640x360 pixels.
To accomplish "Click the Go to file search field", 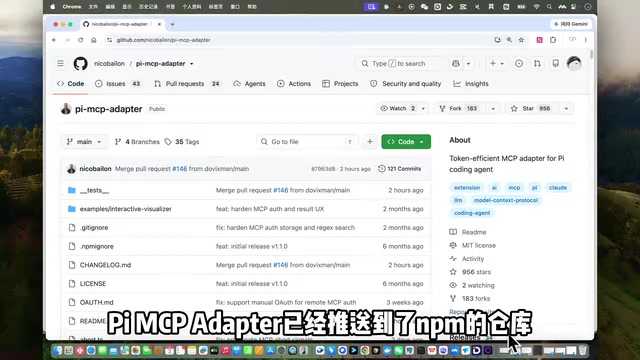I will [x=307, y=142].
